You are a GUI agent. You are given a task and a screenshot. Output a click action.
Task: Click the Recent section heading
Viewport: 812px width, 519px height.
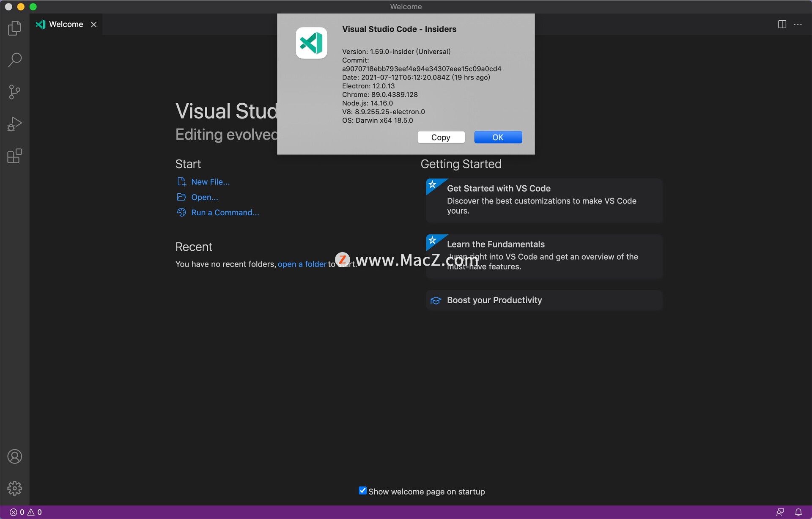click(194, 247)
